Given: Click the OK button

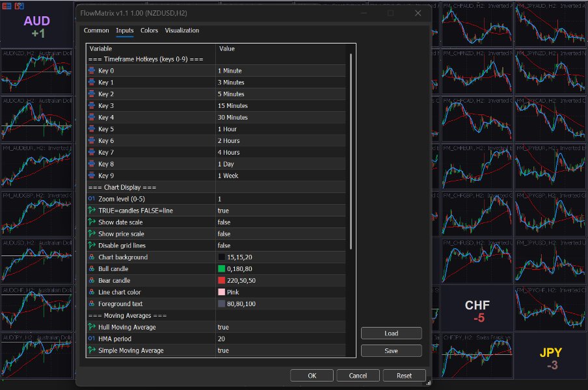Looking at the screenshot, I should (x=312, y=376).
